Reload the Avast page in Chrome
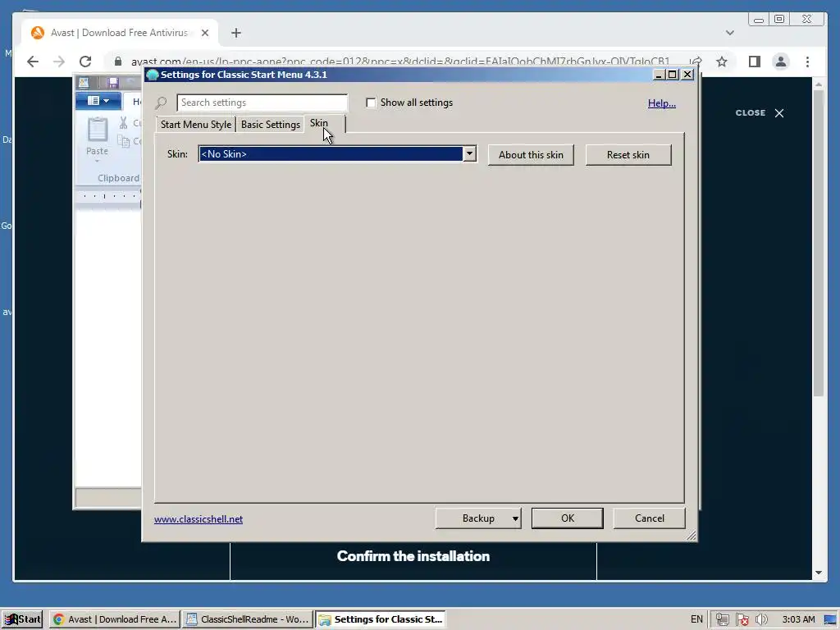This screenshot has height=630, width=840. [x=85, y=62]
